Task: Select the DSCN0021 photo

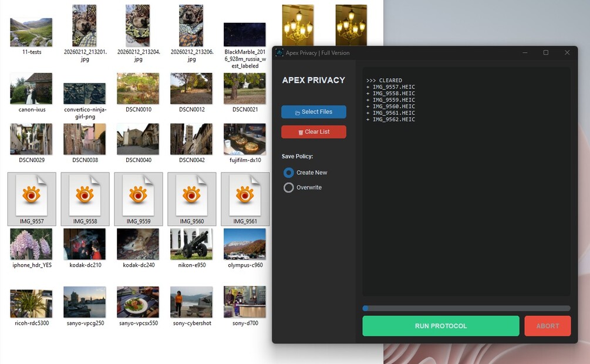Action: pyautogui.click(x=245, y=89)
